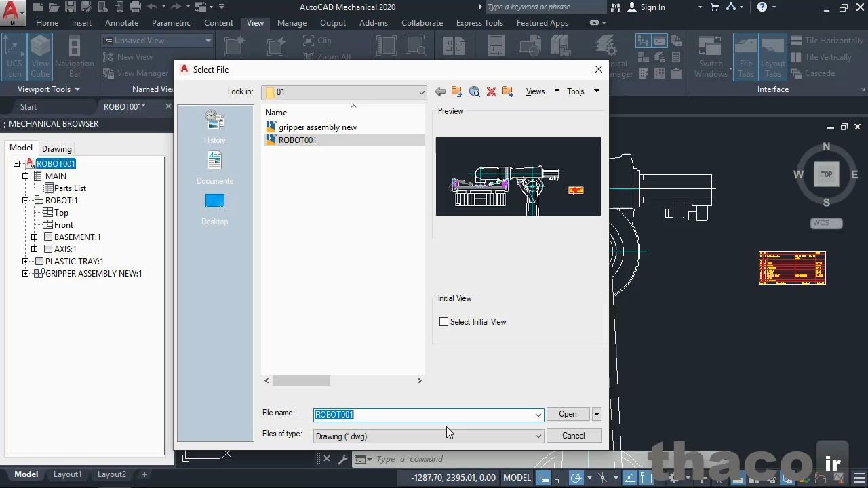868x488 pixels.
Task: Click the search binoculars icon
Action: tap(616, 7)
